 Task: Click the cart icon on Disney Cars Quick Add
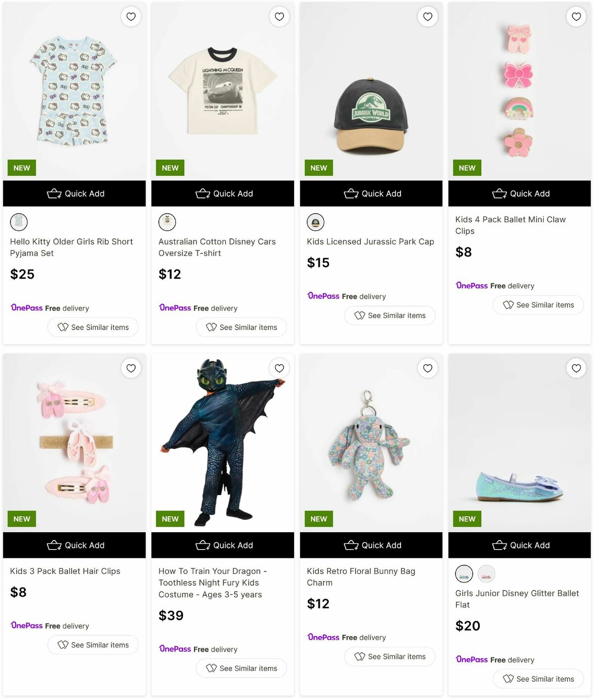[203, 194]
